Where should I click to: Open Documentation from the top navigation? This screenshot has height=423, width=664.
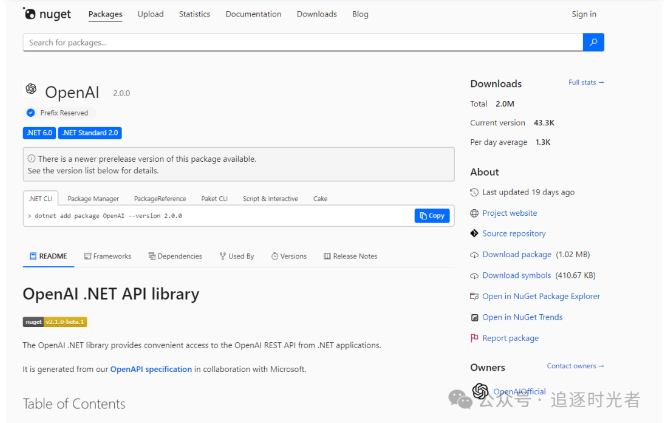coord(253,14)
